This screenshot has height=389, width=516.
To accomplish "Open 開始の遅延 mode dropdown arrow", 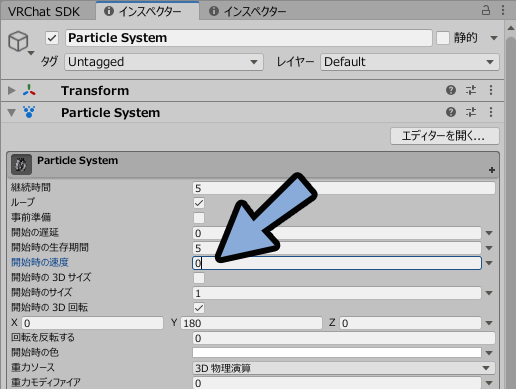I will (x=489, y=233).
